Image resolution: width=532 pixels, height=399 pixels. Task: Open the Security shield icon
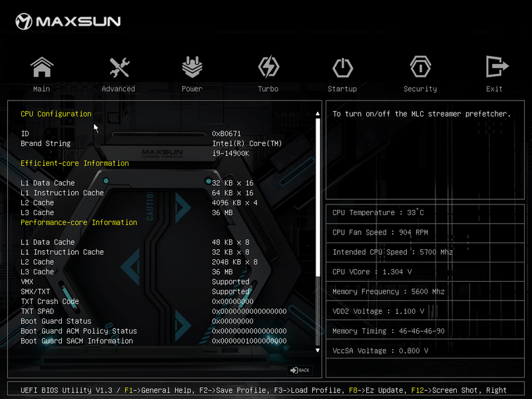[x=420, y=67]
